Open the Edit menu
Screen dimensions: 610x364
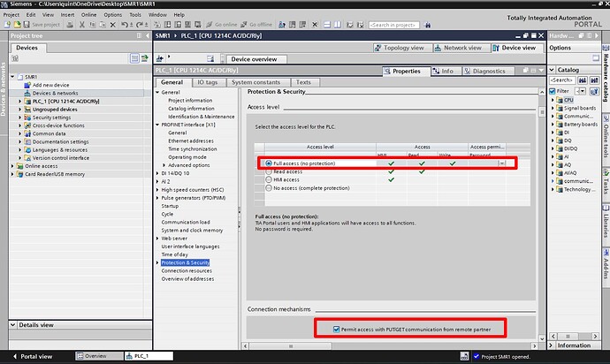pos(31,15)
